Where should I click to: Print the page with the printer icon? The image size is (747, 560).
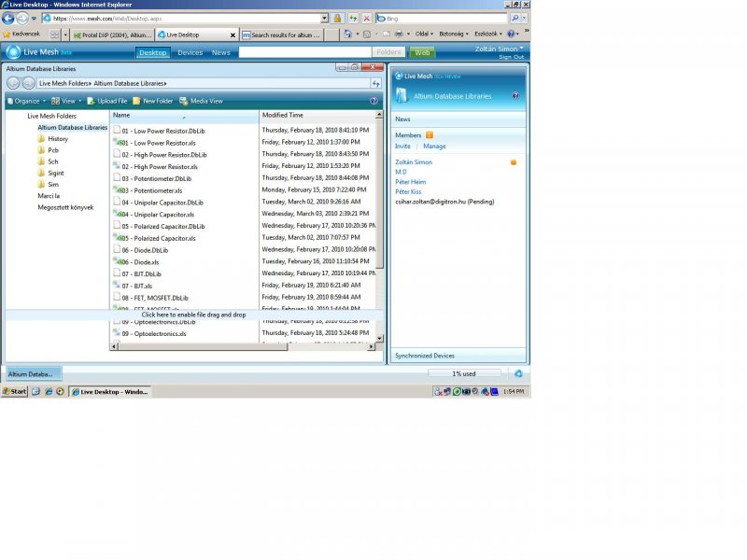(x=399, y=35)
